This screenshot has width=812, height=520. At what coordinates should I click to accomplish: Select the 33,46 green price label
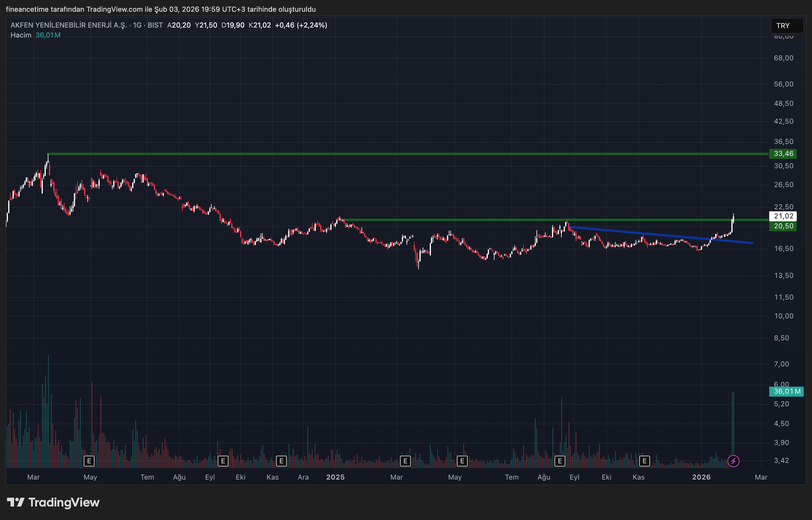[783, 154]
